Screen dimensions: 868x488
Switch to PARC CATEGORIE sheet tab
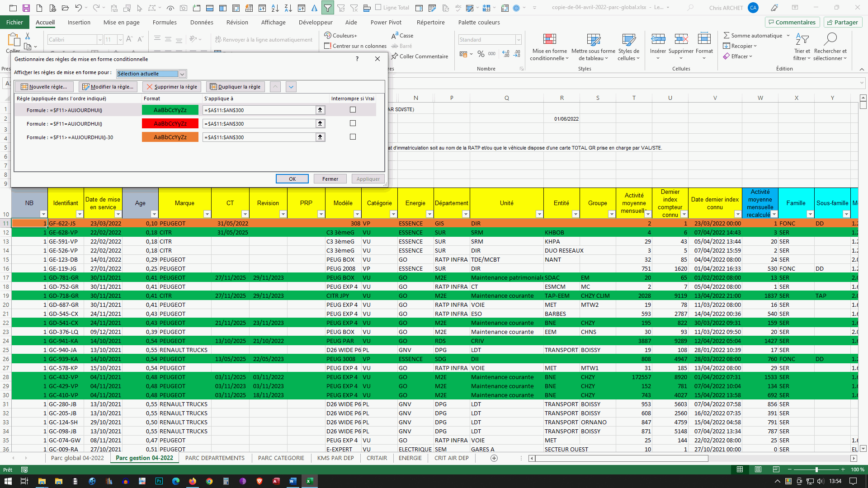coord(281,458)
